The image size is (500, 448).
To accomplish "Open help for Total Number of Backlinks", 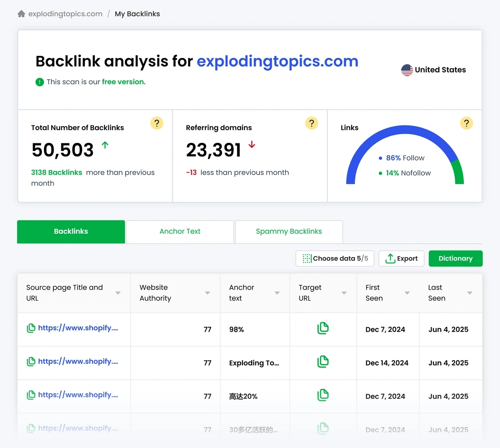I will 157,123.
